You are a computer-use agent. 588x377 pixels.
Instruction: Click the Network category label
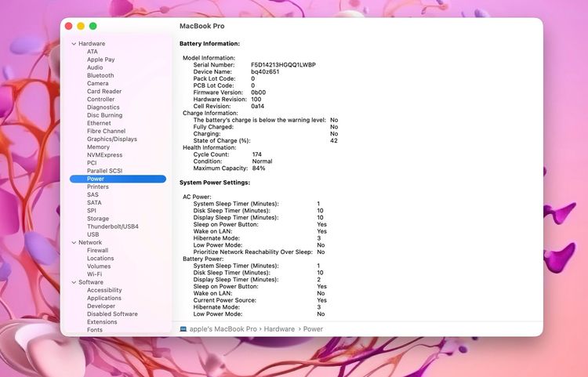coord(90,242)
